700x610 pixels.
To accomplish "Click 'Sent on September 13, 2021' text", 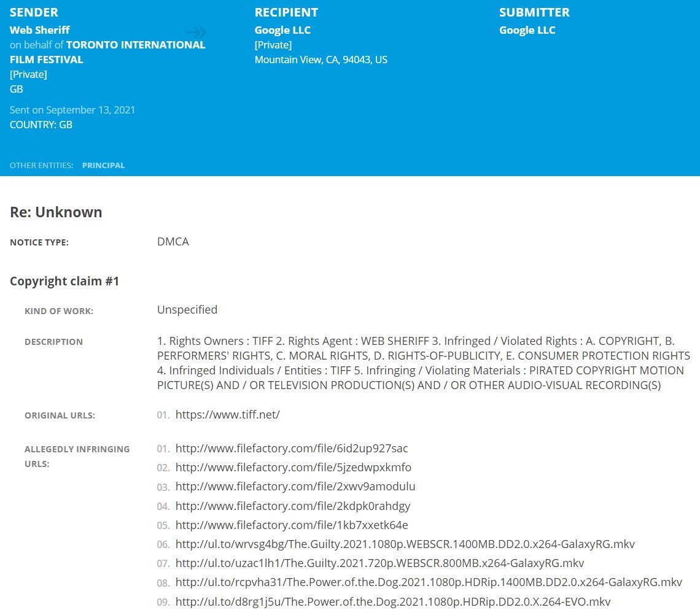I will tap(72, 110).
